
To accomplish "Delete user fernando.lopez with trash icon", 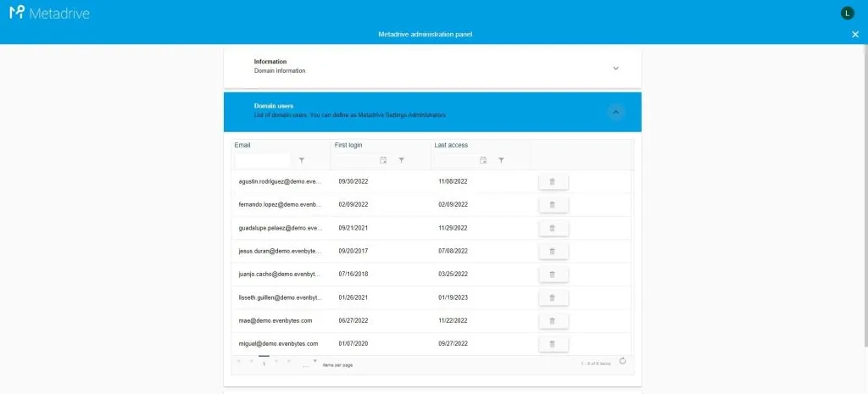I will (553, 205).
